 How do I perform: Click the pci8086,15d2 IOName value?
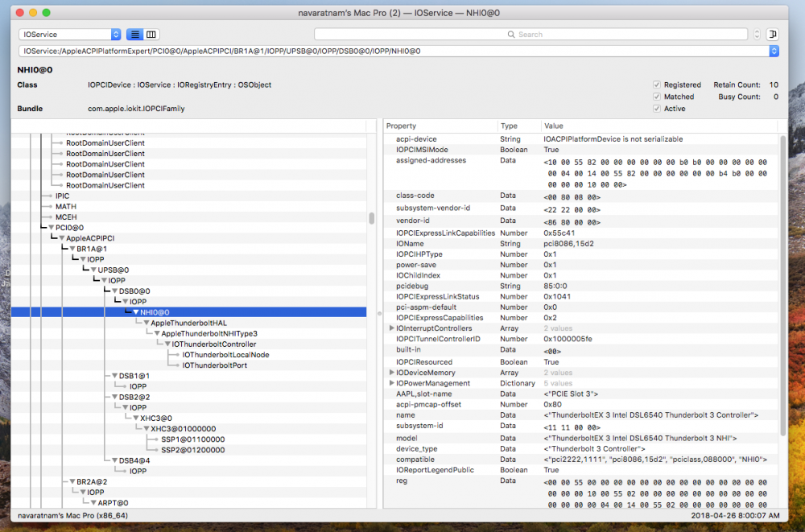(568, 243)
